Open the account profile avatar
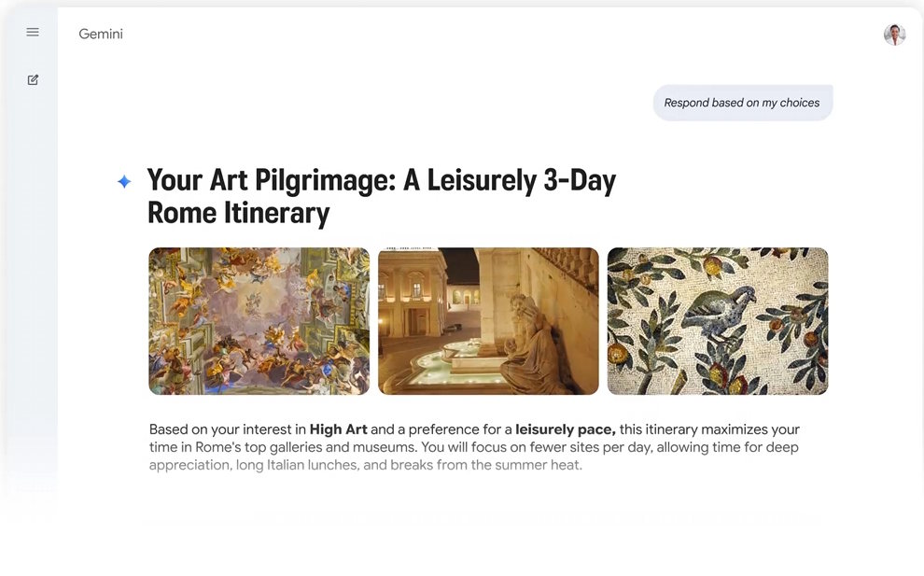924x576 pixels. 894,35
